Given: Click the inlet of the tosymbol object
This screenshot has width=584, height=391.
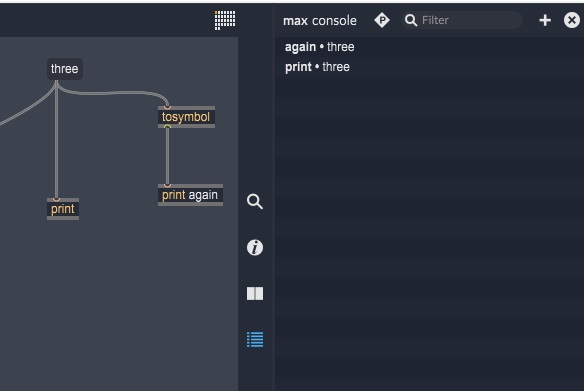Looking at the screenshot, I should (168, 108).
